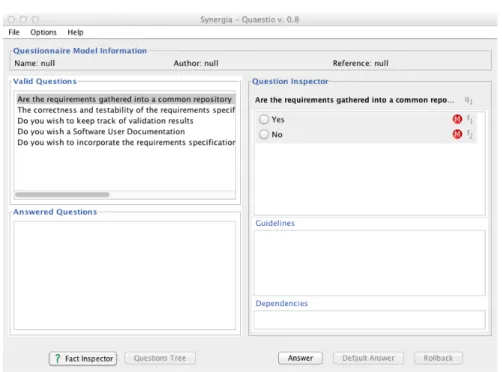This screenshot has height=372, width=502.
Task: Select the requirements common repository question
Action: [x=126, y=99]
